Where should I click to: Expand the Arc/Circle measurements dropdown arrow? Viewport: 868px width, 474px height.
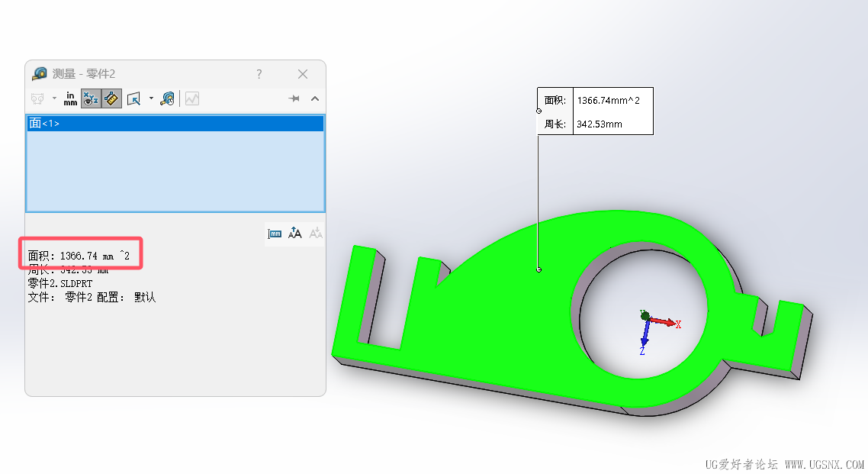coord(54,98)
